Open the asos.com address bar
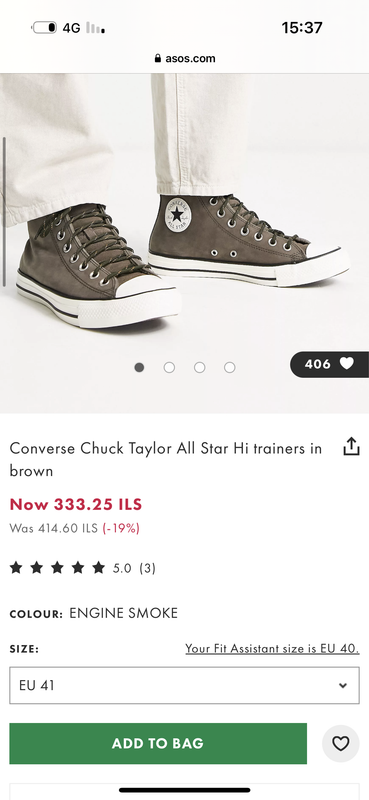 pos(185,58)
